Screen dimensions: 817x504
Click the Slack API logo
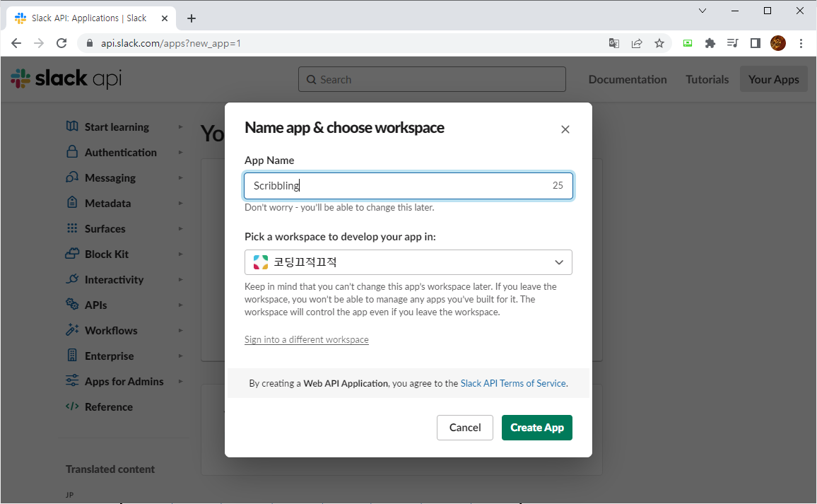point(66,78)
